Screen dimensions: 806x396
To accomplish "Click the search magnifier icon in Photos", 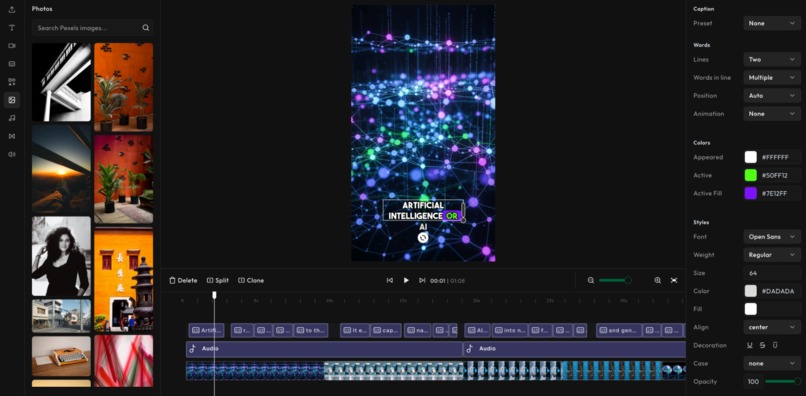I will pyautogui.click(x=146, y=28).
